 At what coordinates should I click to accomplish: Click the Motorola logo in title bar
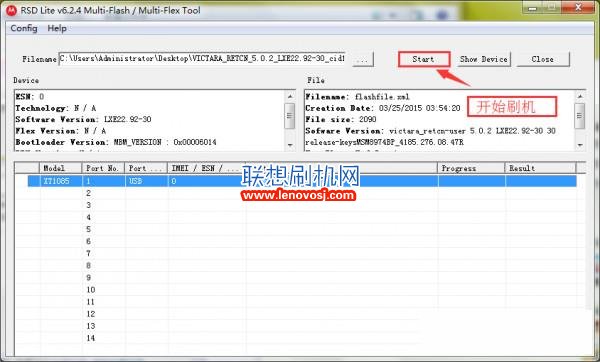(11, 11)
